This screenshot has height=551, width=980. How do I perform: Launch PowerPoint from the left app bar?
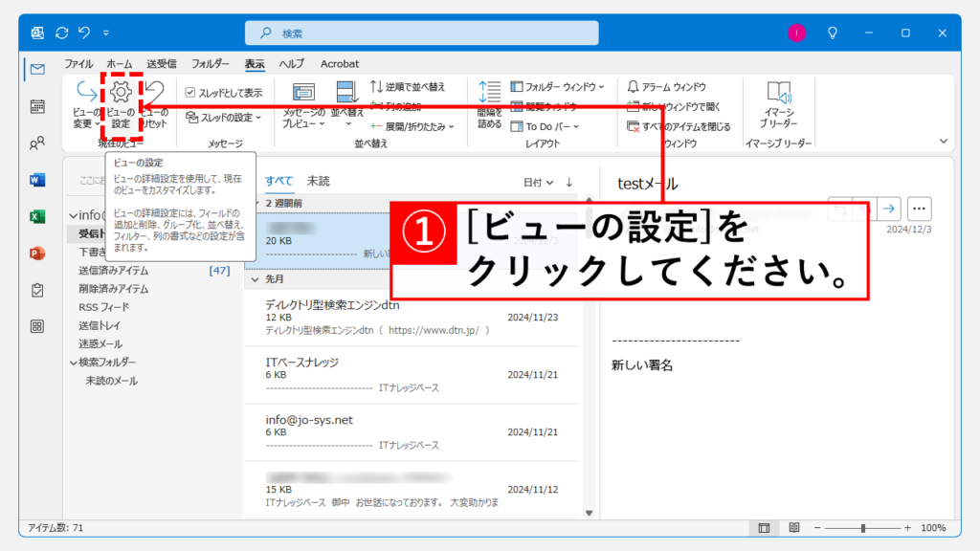point(37,253)
